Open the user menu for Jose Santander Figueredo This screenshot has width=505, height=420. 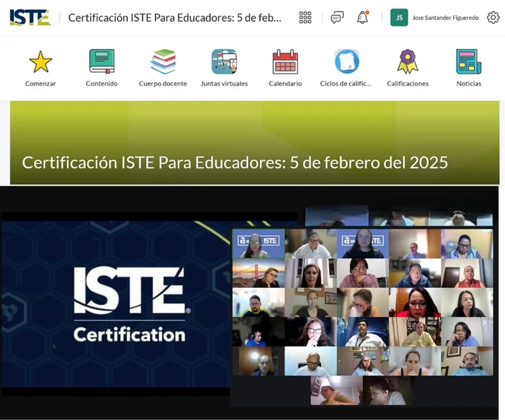446,18
